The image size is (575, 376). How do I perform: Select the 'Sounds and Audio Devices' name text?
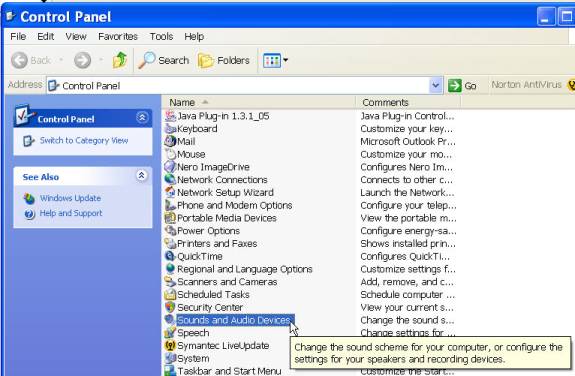point(235,320)
